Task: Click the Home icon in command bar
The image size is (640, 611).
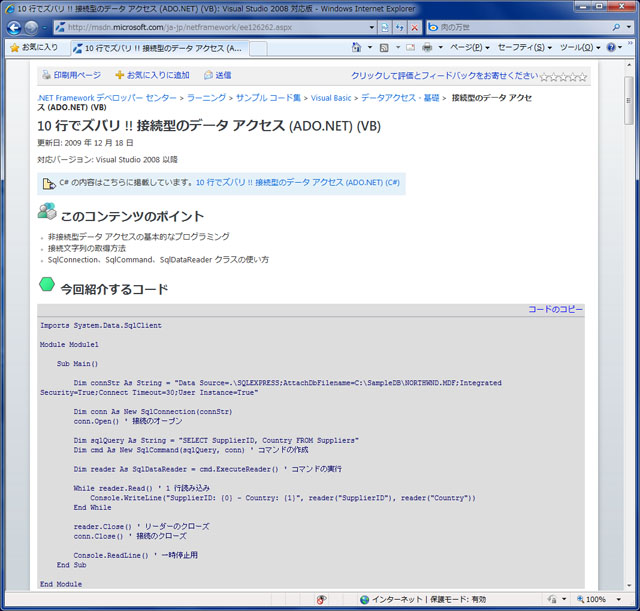Action: click(356, 47)
